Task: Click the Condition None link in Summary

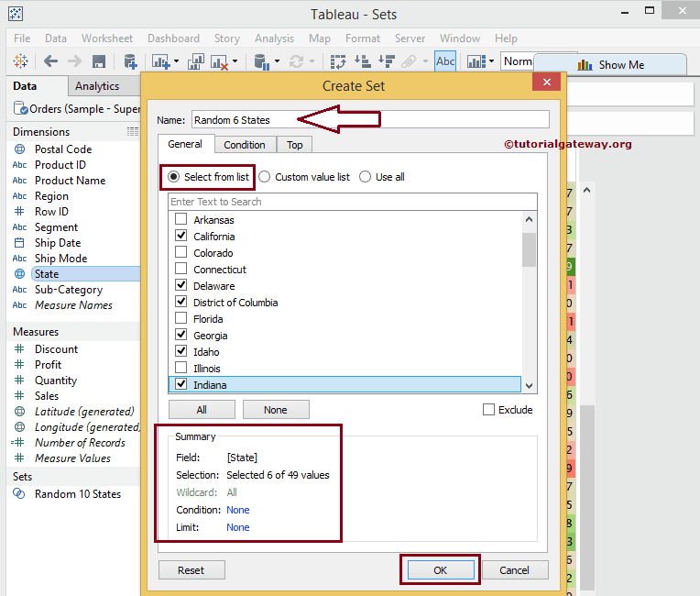Action: [238, 510]
